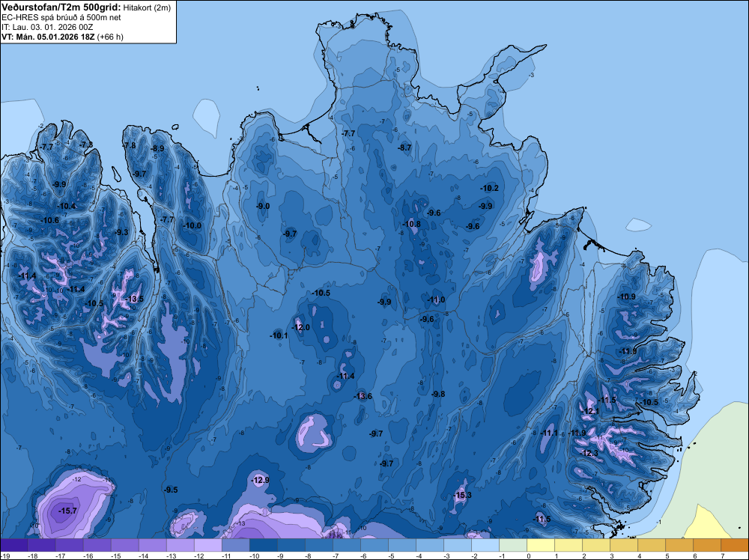
Task: Click the yellow legend swatch labeled 0
Action: (540, 545)
